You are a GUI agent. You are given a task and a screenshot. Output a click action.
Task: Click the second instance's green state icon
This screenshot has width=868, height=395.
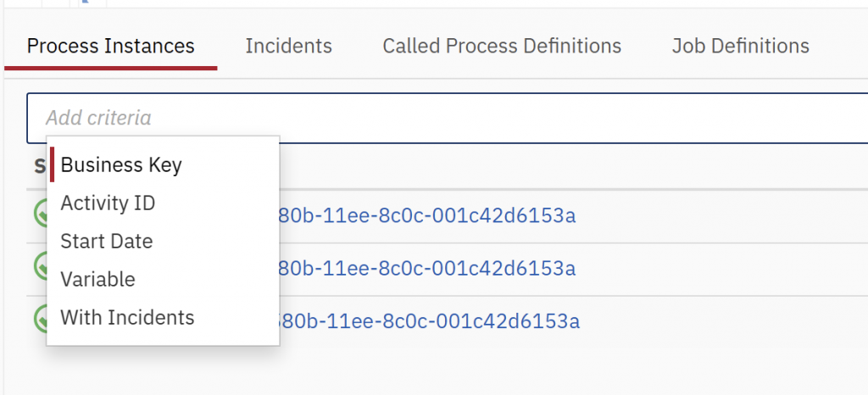(38, 268)
